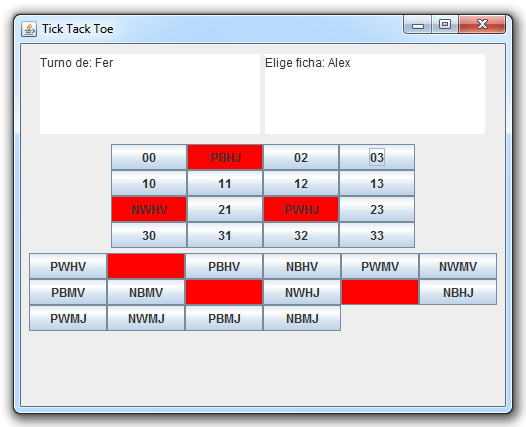The width and height of the screenshot is (526, 427).
Task: Maximize the Tick Tack Toe window
Action: pos(445,24)
